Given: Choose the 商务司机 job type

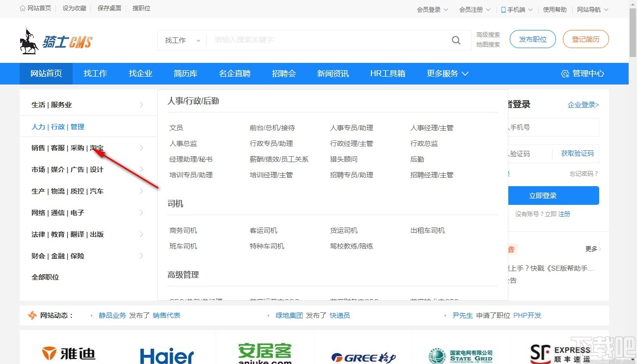Looking at the screenshot, I should pos(183,230).
